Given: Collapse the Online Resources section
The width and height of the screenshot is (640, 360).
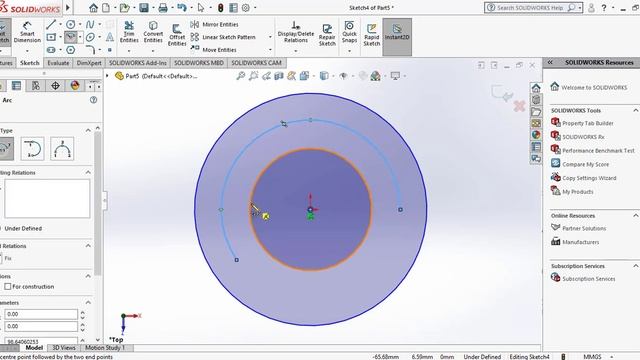Looking at the screenshot, I should [636, 216].
